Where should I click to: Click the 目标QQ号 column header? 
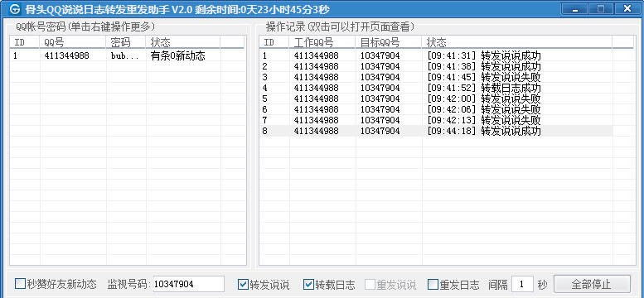point(389,42)
